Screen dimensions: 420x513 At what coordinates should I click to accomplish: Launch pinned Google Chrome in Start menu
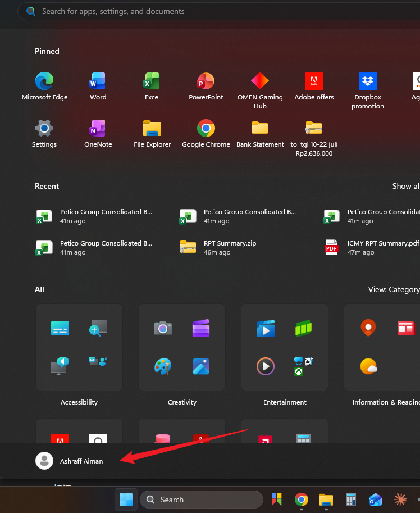[206, 134]
